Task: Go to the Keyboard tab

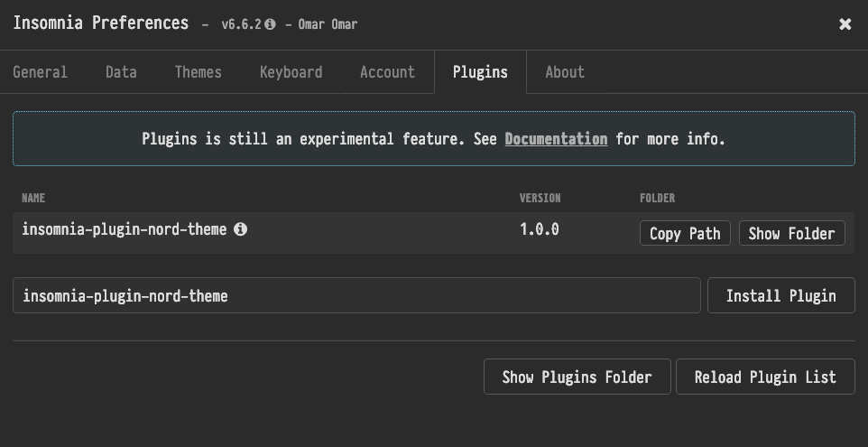Action: (291, 72)
